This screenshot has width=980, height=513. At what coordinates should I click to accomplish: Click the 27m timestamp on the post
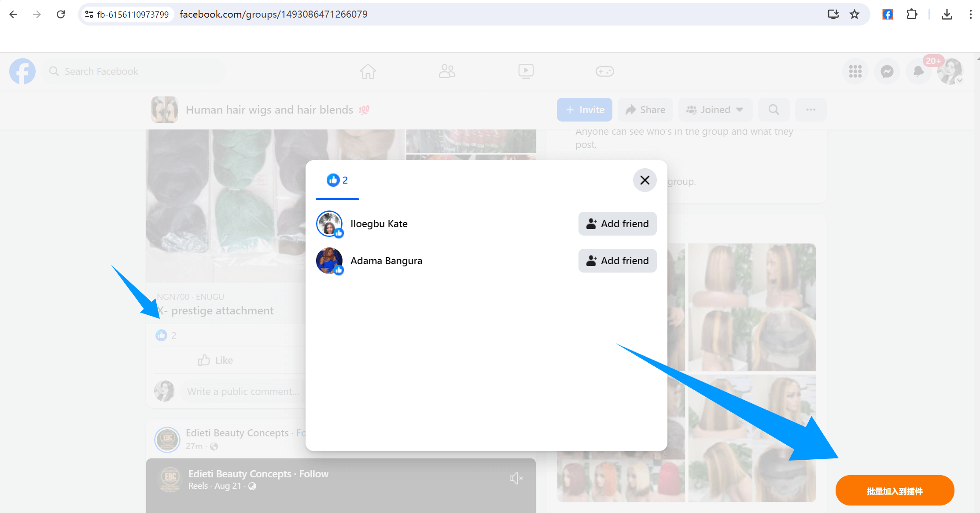[x=194, y=446]
